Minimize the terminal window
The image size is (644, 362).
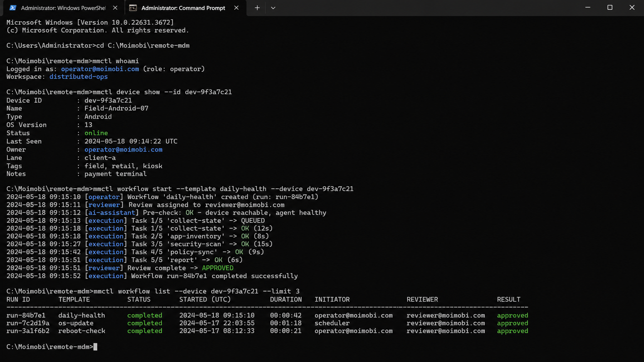(x=588, y=8)
